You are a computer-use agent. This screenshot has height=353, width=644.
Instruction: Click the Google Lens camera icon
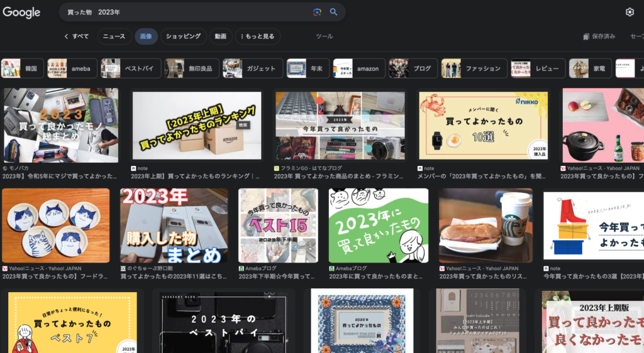318,12
